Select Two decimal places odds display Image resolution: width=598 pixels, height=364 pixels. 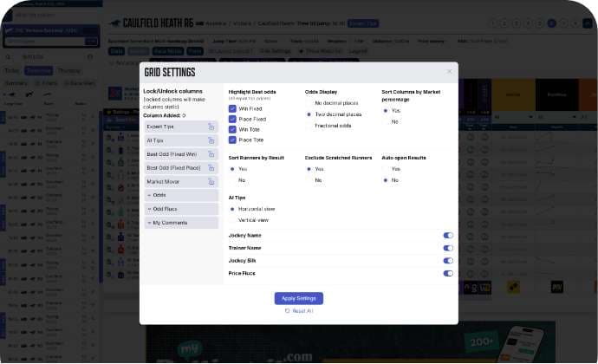click(x=309, y=114)
